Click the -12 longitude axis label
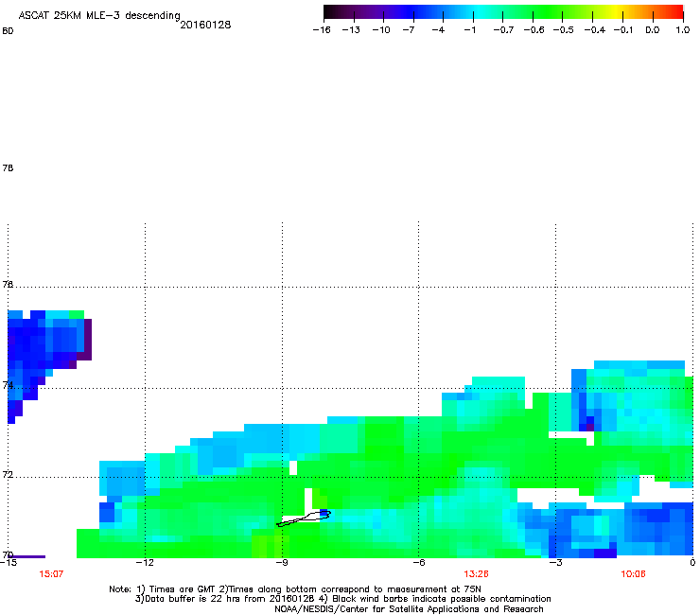This screenshot has width=700, height=615. pyautogui.click(x=145, y=563)
